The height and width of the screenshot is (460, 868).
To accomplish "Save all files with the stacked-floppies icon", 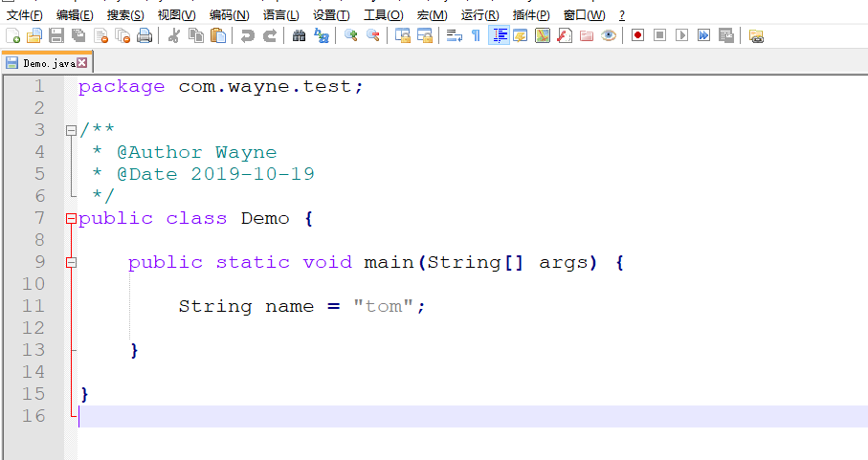I will click(x=78, y=36).
